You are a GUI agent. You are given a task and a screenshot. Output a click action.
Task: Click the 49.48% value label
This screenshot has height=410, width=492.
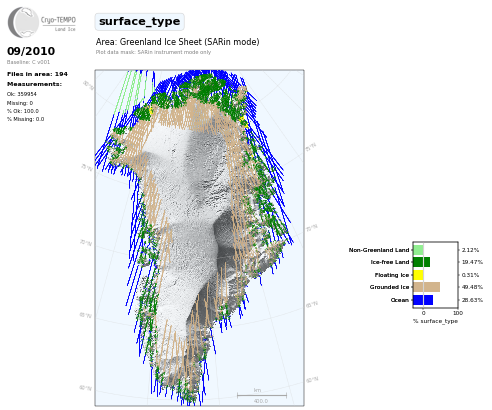472,287
